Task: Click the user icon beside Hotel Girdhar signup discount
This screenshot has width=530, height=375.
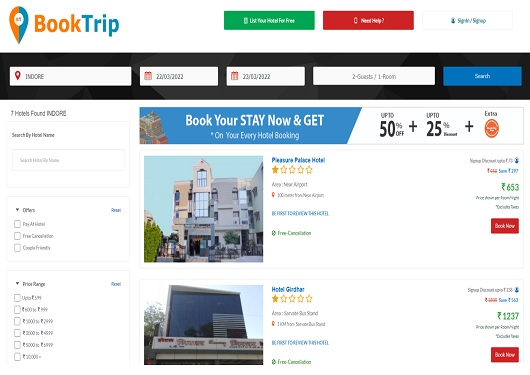Action: (516, 290)
